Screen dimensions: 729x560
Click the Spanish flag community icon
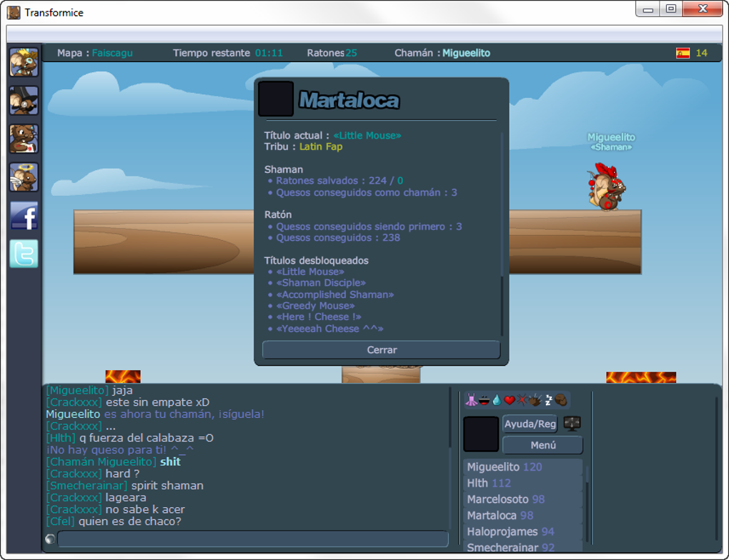coord(683,53)
